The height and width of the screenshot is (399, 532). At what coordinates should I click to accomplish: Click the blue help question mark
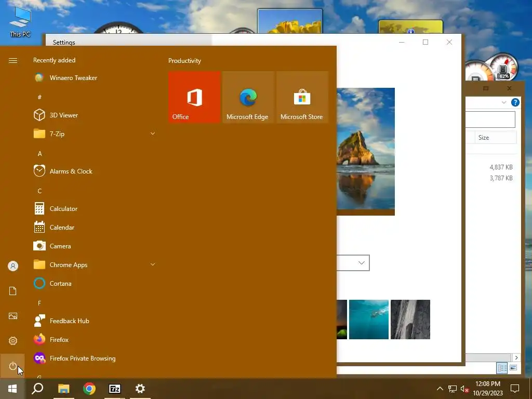(x=515, y=102)
